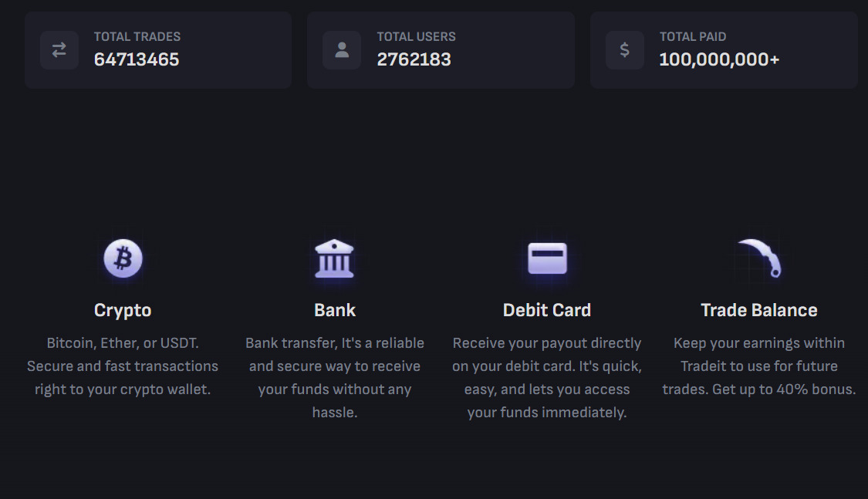Image resolution: width=868 pixels, height=499 pixels.
Task: Click the 100,000,000+ paid amount
Action: pyautogui.click(x=719, y=59)
